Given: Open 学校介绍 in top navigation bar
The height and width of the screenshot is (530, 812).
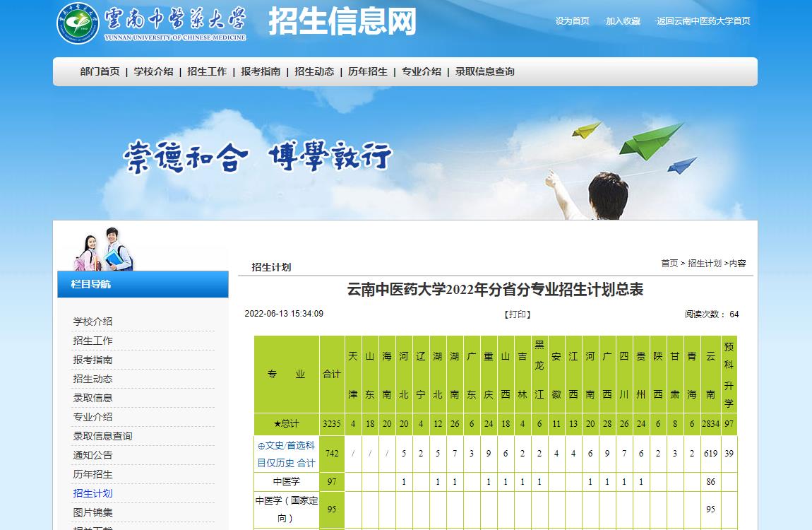Looking at the screenshot, I should point(153,71).
